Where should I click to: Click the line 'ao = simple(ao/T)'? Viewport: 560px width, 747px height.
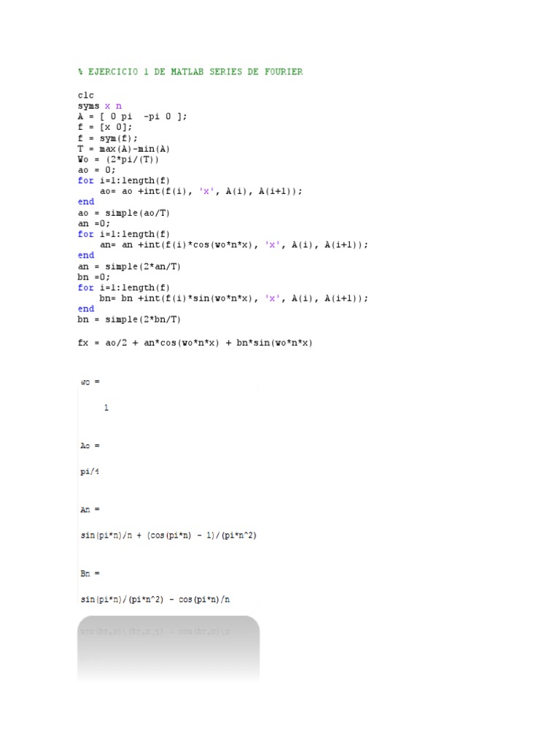point(124,213)
